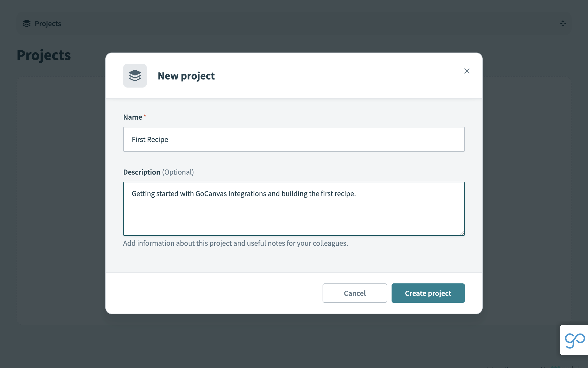The height and width of the screenshot is (368, 588).
Task: Click the Create project button
Action: [428, 293]
